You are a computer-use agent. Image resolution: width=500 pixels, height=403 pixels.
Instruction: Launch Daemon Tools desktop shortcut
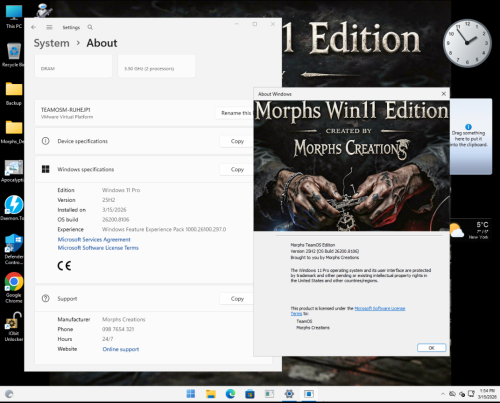point(14,208)
